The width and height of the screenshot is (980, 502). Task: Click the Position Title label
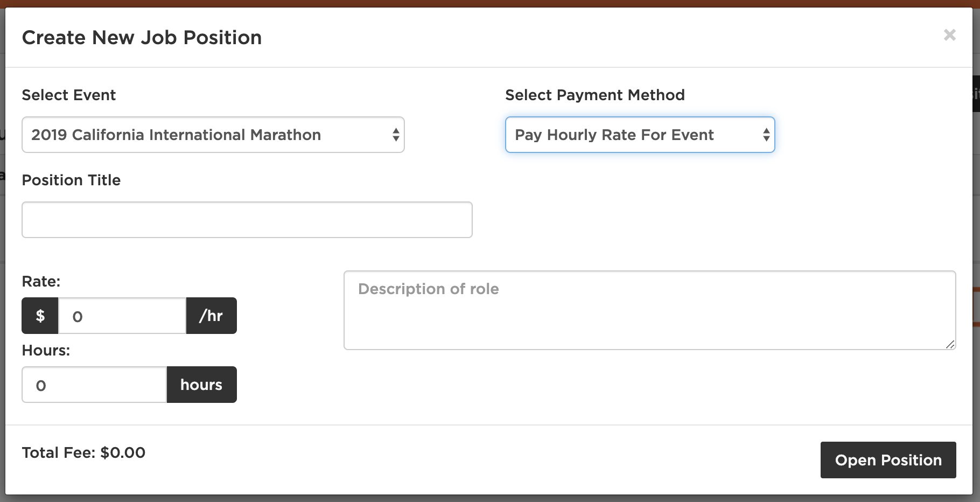click(71, 180)
